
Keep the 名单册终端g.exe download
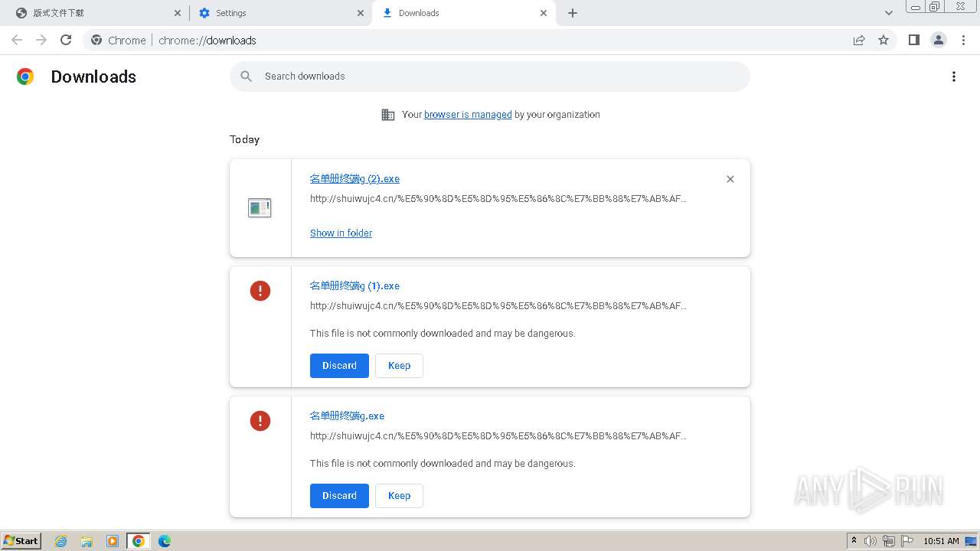pos(399,496)
